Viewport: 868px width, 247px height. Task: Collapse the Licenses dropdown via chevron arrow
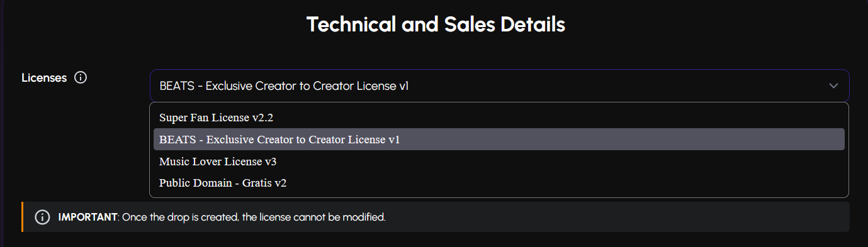[833, 85]
